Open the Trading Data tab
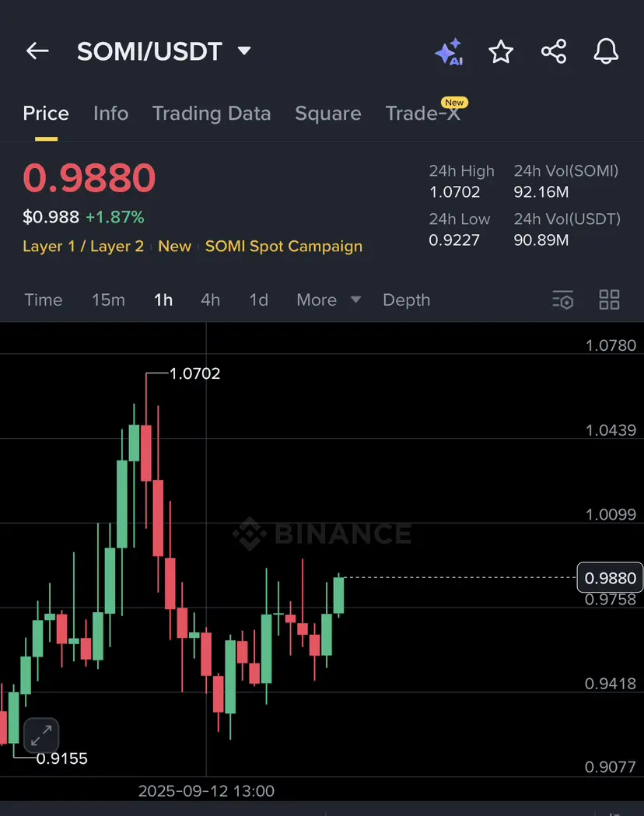 coord(212,114)
